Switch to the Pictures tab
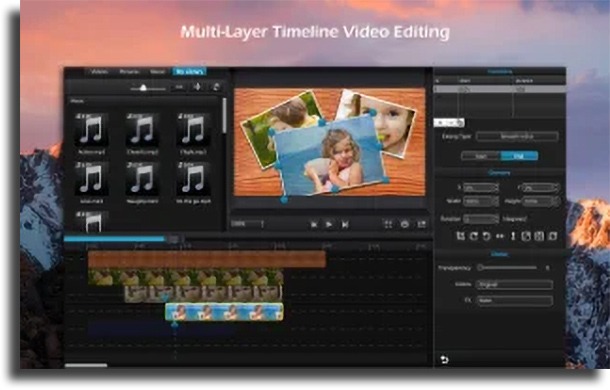 pos(130,72)
